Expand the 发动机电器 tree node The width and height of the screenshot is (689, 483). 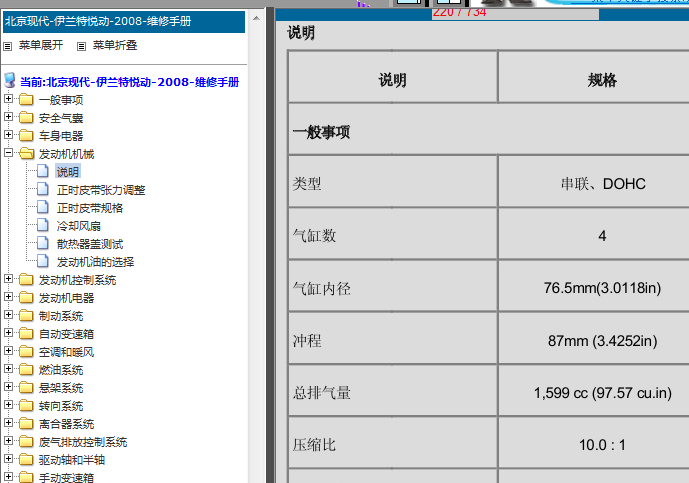coord(8,297)
